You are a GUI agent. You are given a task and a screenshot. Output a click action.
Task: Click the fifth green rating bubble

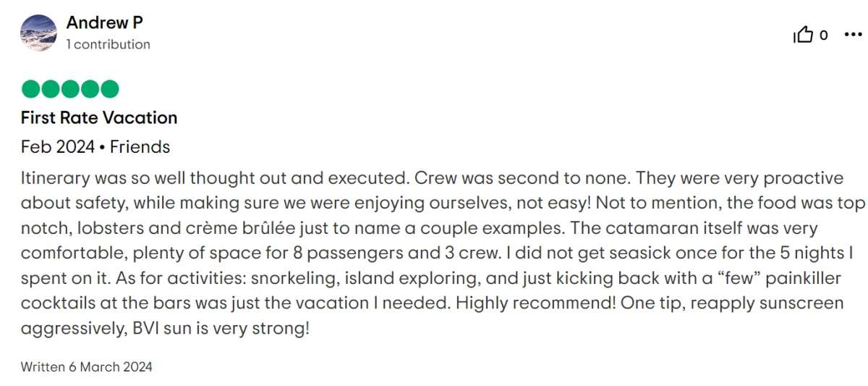pos(109,89)
